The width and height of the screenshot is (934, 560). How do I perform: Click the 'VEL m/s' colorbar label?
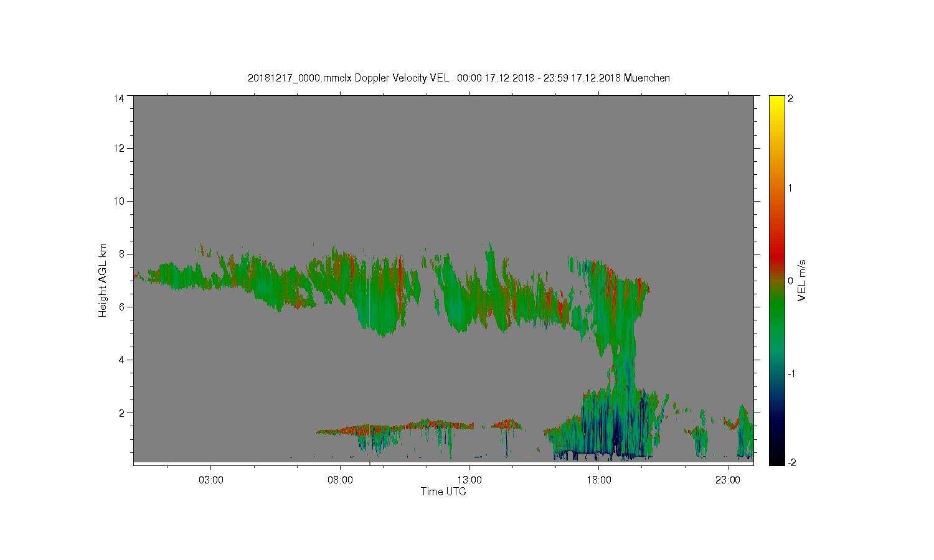[802, 280]
